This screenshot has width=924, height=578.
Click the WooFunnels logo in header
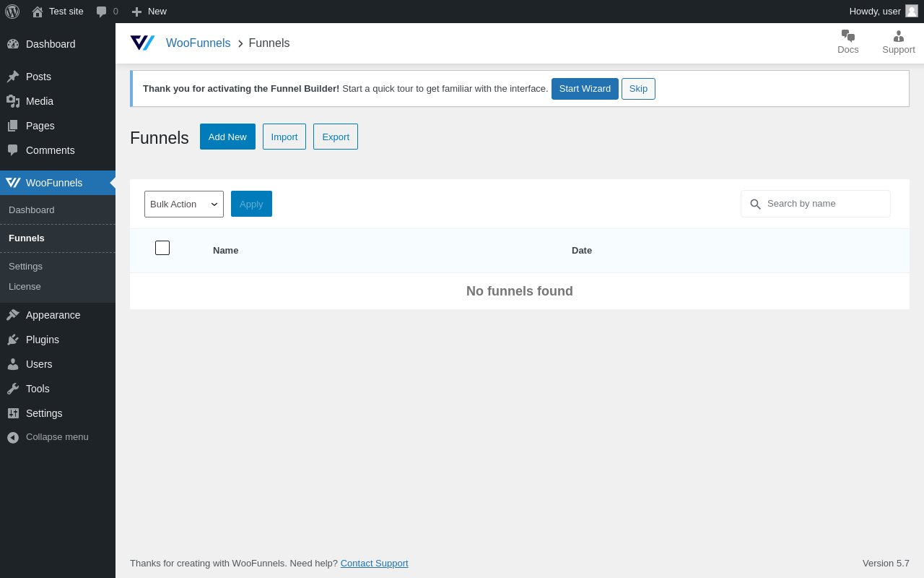[142, 43]
